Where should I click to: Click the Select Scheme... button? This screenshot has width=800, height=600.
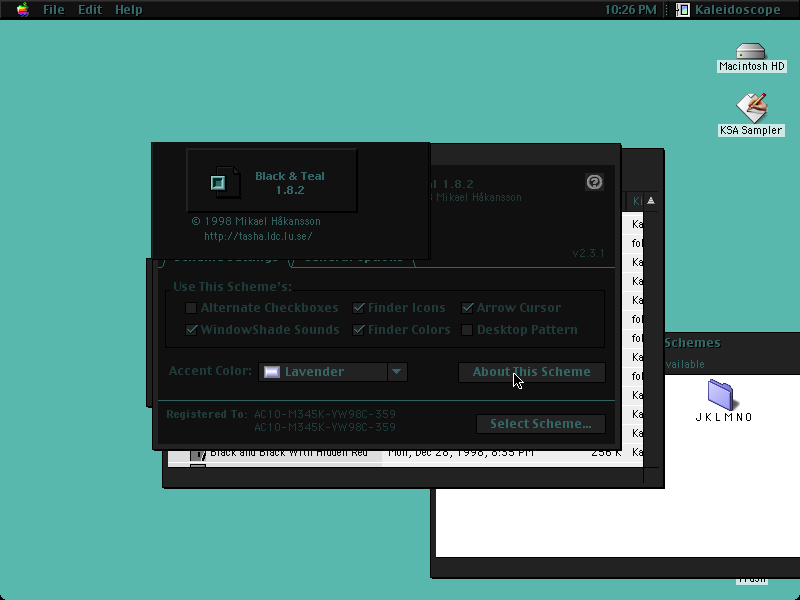pos(541,424)
